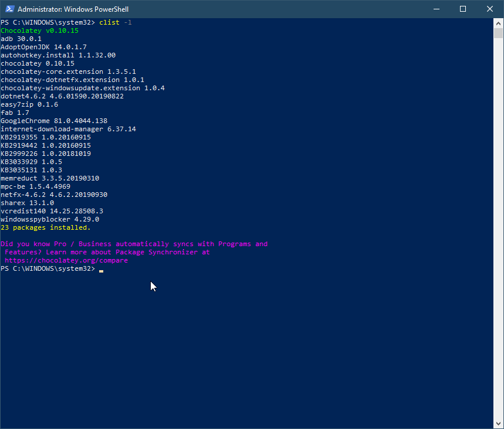Click the 'netfx-4.6.2 4.6.2.20190930' line

pyautogui.click(x=54, y=195)
